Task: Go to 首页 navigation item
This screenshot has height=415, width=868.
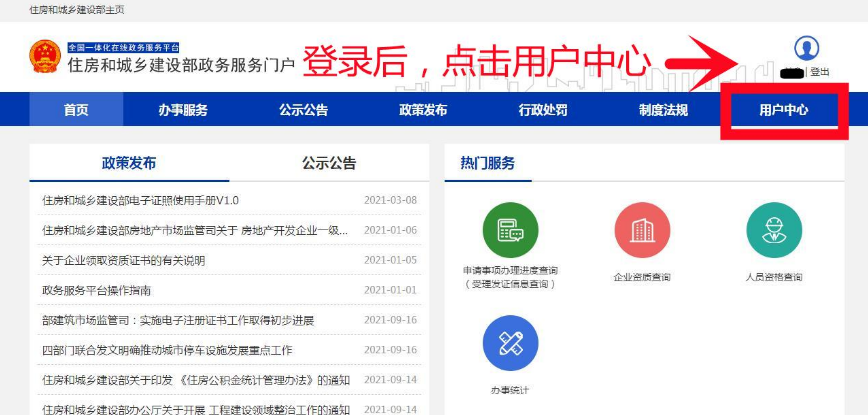Action: coord(76,110)
